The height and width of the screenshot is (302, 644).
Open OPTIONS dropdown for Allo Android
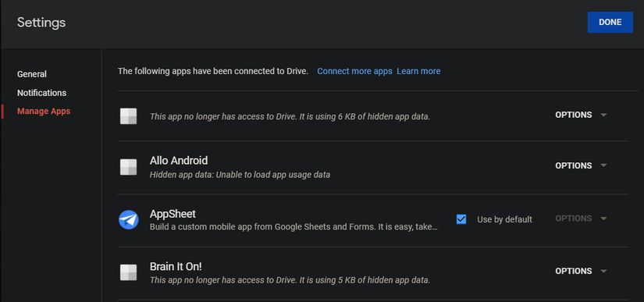[x=581, y=165]
